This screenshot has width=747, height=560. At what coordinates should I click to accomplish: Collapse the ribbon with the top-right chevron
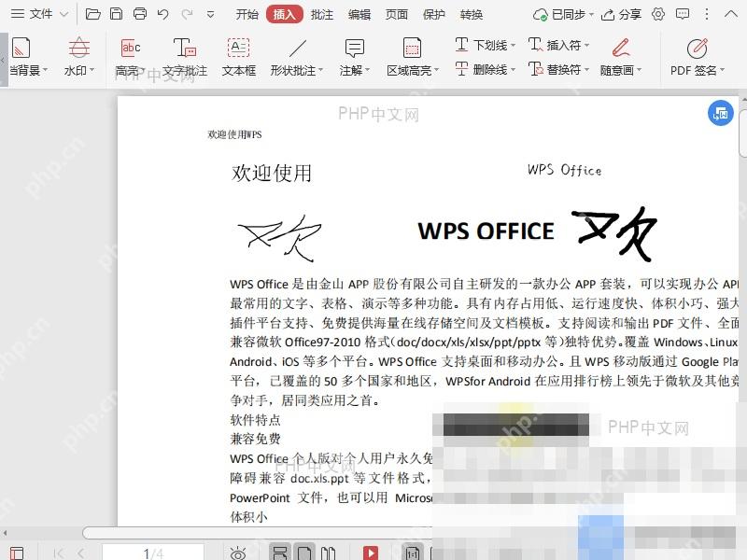tap(731, 14)
